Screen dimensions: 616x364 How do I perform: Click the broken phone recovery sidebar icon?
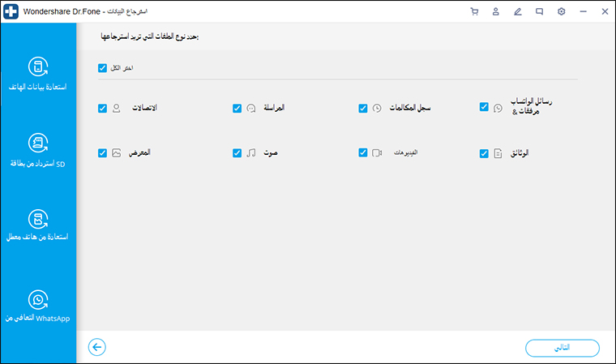[x=38, y=219]
